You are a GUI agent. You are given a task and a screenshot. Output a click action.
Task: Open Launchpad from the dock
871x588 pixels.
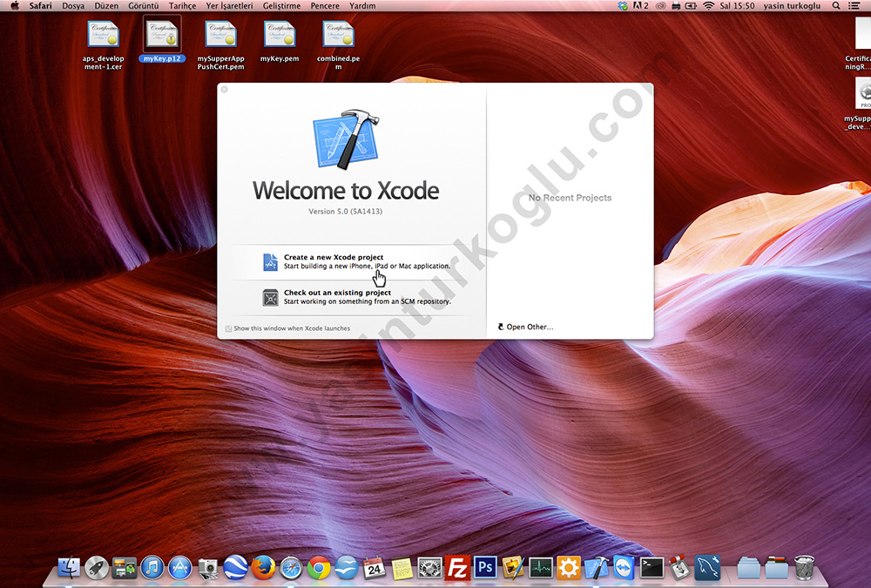click(x=97, y=567)
